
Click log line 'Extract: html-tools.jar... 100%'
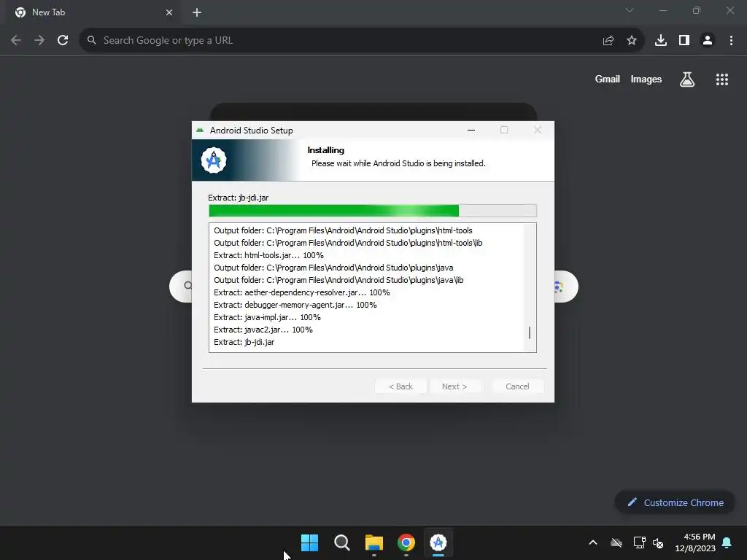(268, 255)
